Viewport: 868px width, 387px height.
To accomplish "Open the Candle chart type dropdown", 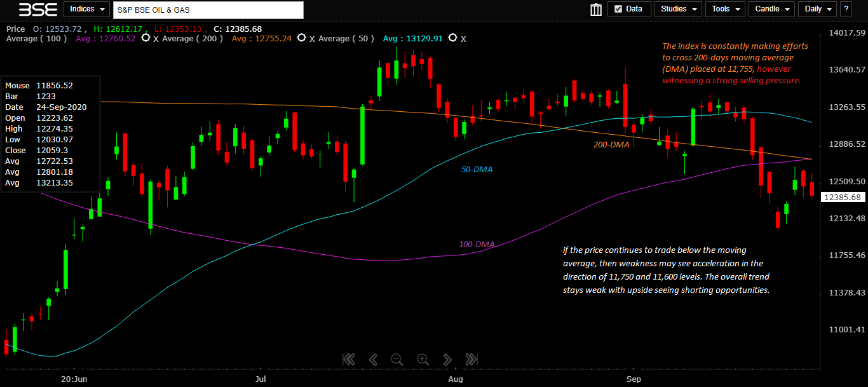I will click(771, 9).
